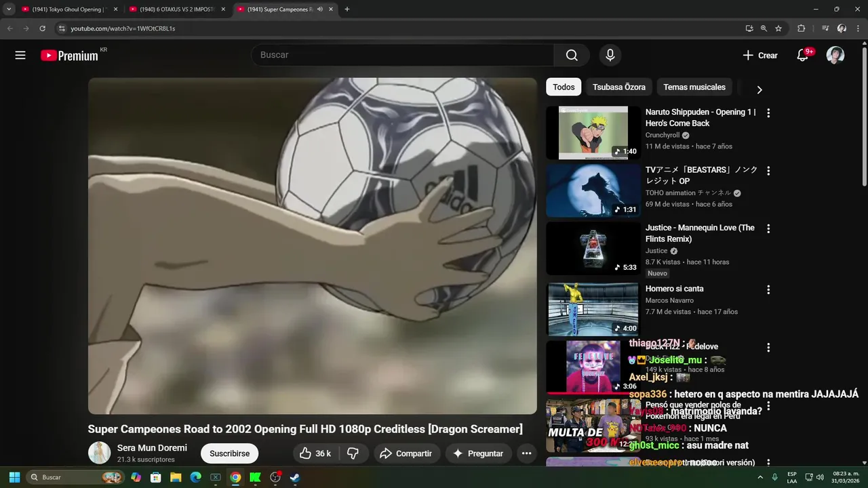Open Chrome profile avatar in toolbar
Screen dimensions: 868x488
[x=842, y=28]
